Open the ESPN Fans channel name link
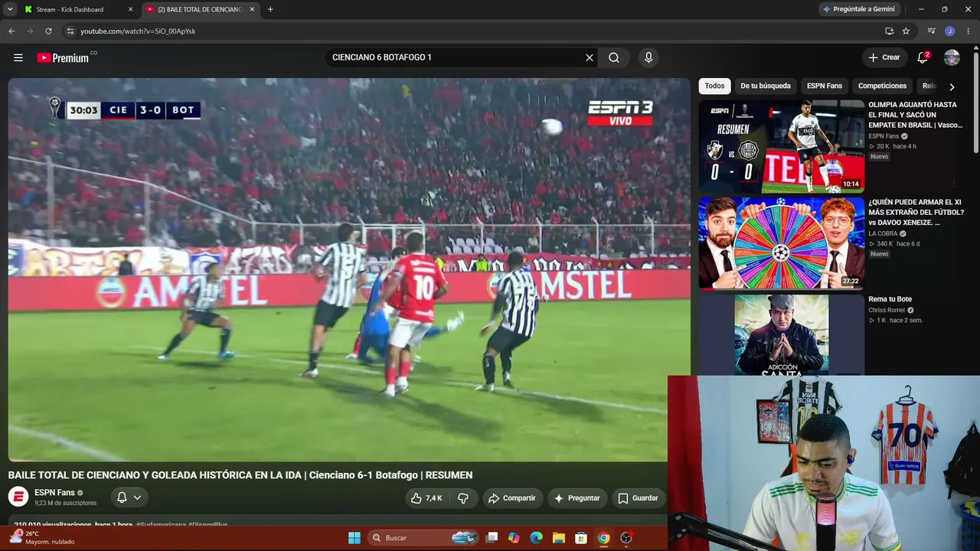The width and height of the screenshot is (980, 551). 54,493
